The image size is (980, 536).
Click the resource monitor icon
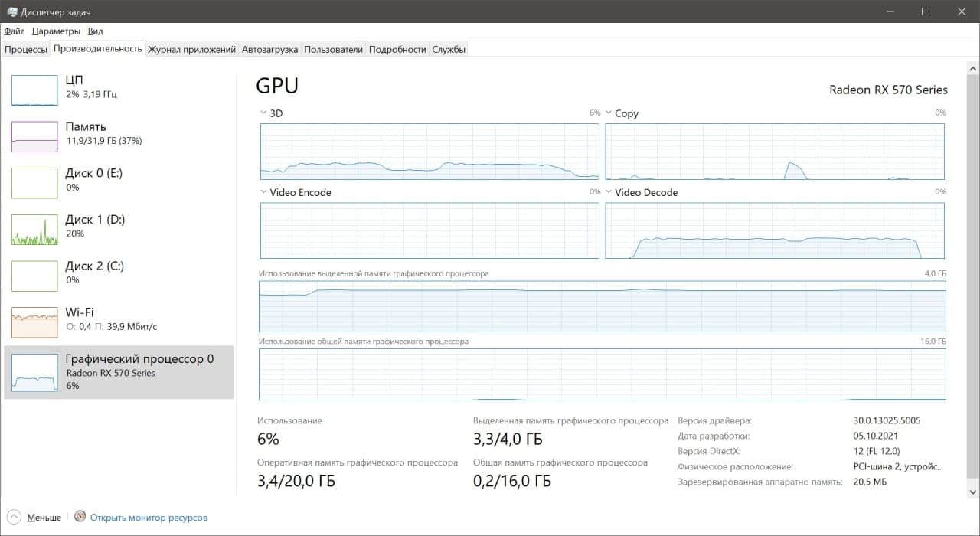[80, 517]
